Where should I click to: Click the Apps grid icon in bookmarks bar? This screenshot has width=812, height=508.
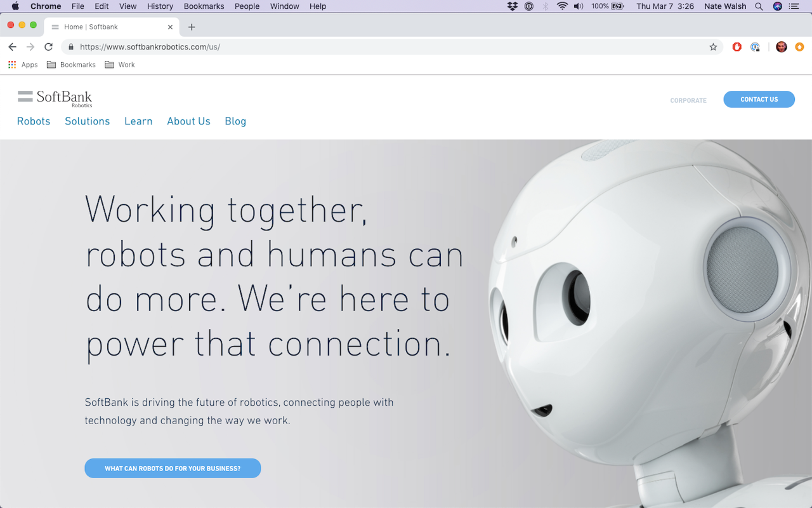coord(12,65)
